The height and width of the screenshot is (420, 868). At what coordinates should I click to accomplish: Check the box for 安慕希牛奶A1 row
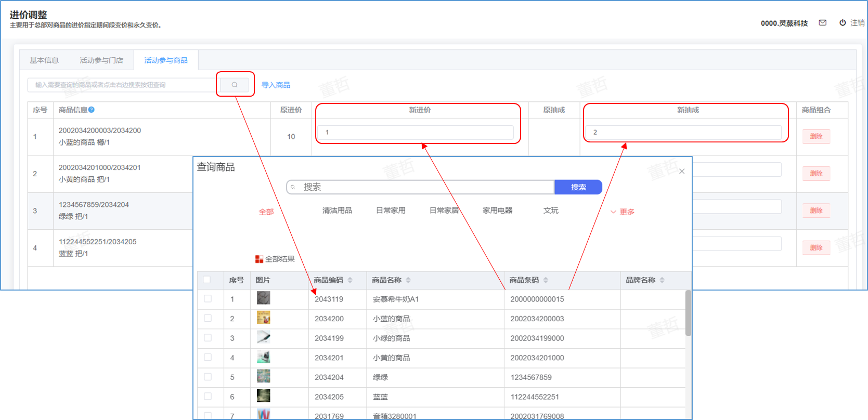click(208, 299)
